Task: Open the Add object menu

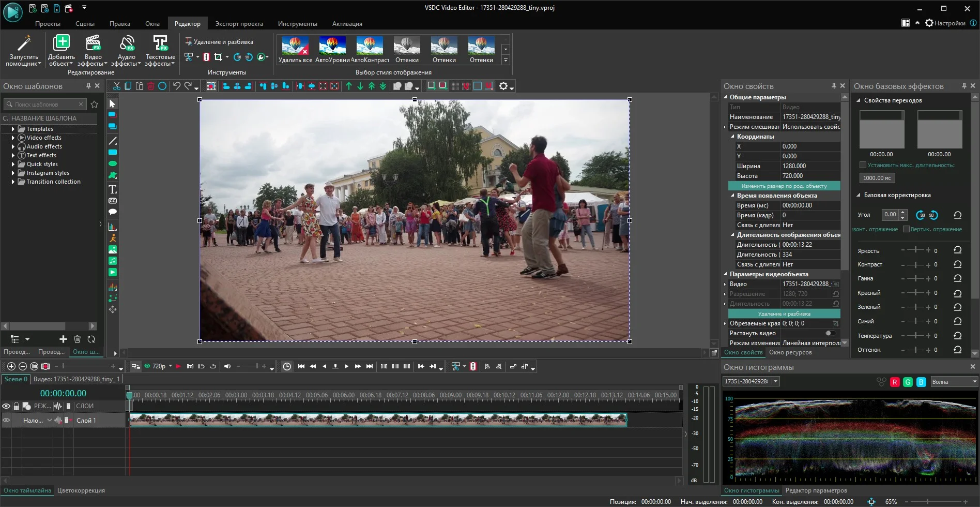Action: [x=61, y=51]
